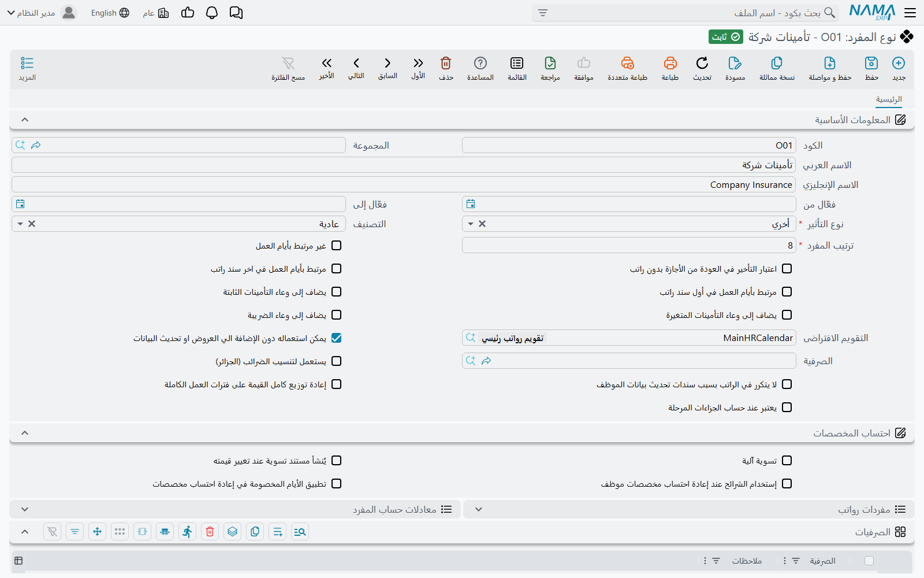
Task: Click the Save (حفظ) toolbar icon
Action: click(871, 63)
